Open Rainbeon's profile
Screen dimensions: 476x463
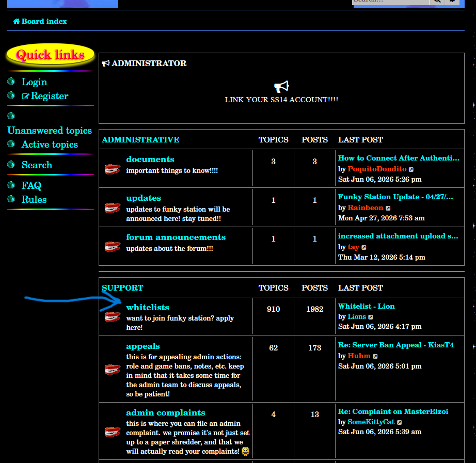click(x=365, y=207)
